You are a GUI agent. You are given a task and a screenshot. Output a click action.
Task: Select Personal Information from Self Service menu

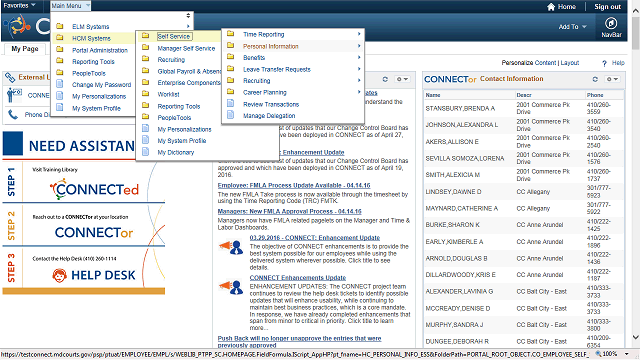click(271, 46)
